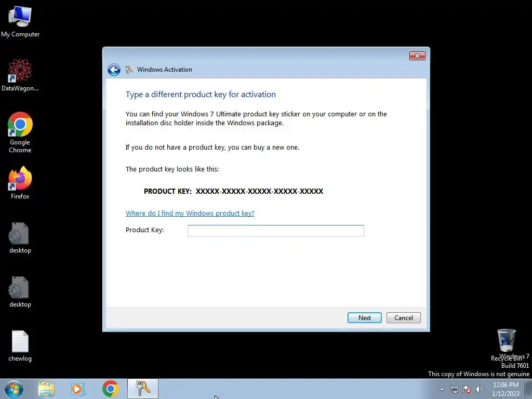This screenshot has height=399, width=532.
Task: Click the Windows Activation keys icon in title
Action: pyautogui.click(x=129, y=70)
